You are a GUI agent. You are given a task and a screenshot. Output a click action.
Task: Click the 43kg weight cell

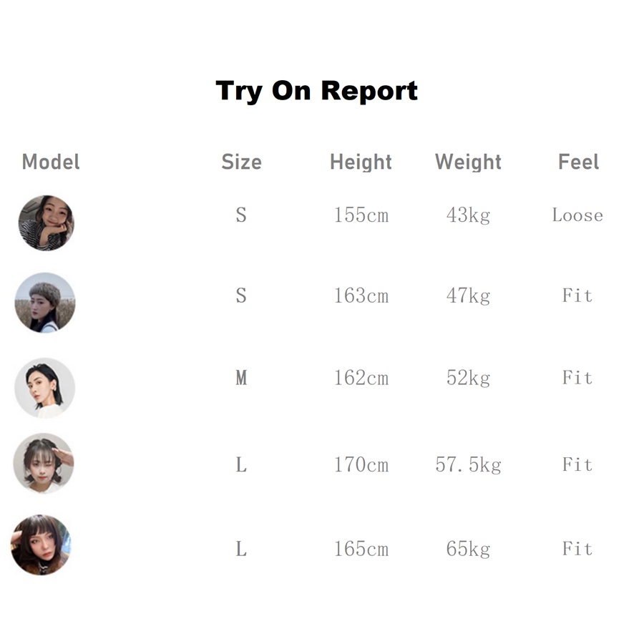tap(468, 215)
